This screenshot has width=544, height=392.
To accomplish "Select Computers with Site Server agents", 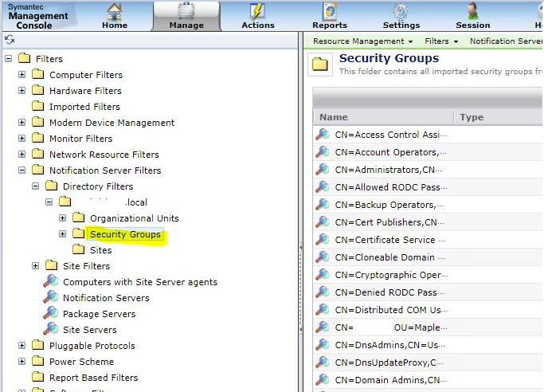I will point(139,282).
